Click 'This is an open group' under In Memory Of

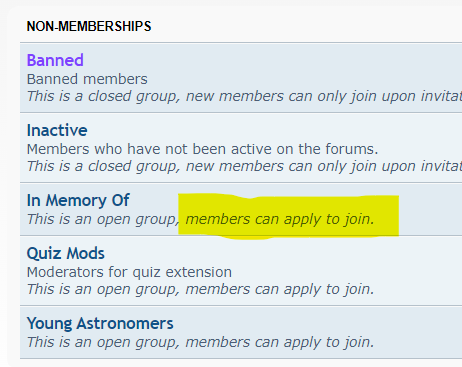103,219
